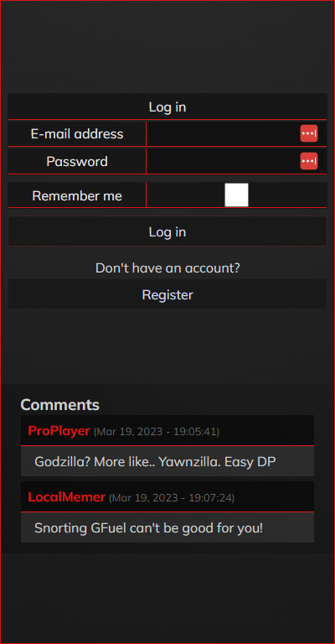Click the ProPlayer comment header bar
This screenshot has width=335, height=644.
click(x=167, y=430)
